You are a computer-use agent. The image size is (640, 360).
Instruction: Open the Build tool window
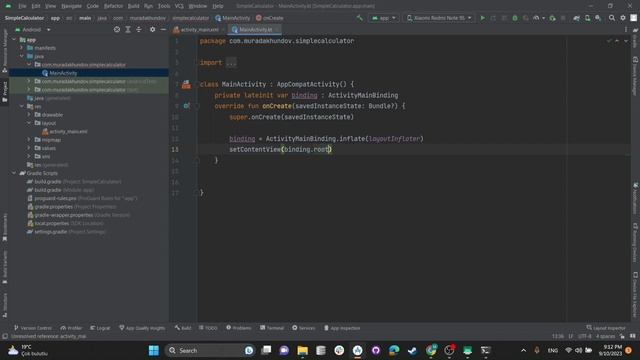(183, 328)
